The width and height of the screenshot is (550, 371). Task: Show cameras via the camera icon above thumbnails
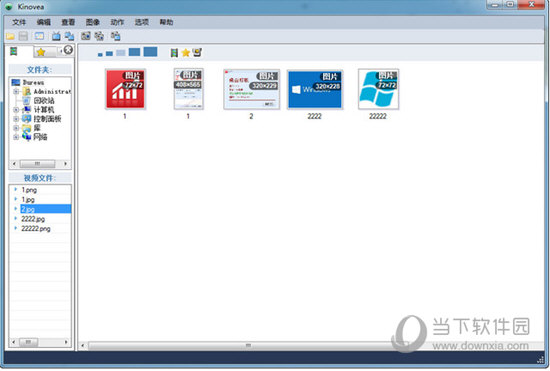click(197, 53)
